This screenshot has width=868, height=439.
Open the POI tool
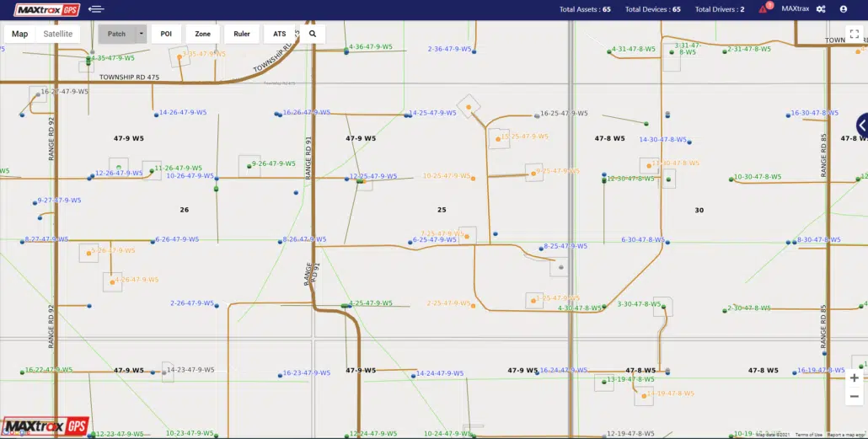pyautogui.click(x=166, y=34)
